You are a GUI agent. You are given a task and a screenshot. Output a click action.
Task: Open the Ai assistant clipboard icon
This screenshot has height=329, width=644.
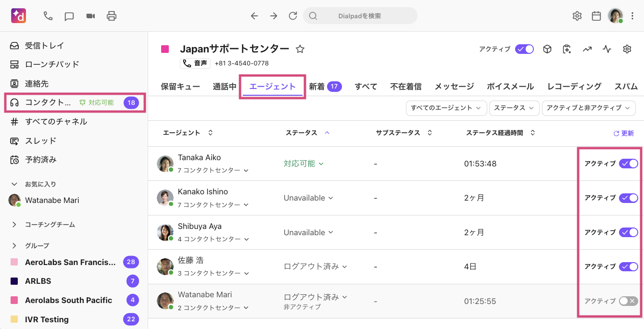567,49
